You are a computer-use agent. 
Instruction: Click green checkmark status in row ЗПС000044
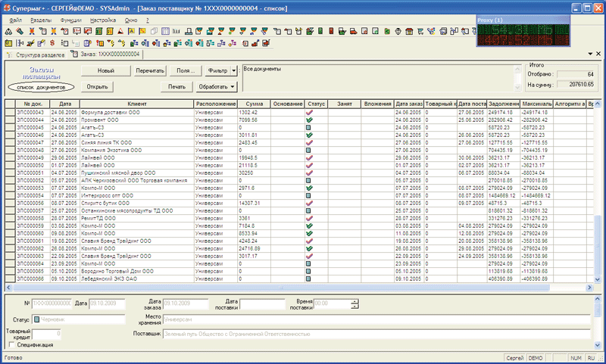click(308, 120)
